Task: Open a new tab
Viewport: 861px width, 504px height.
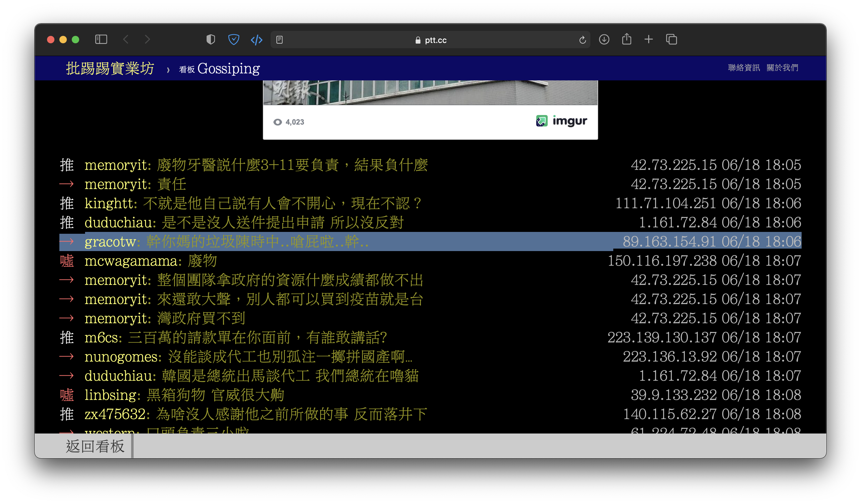Action: point(649,40)
